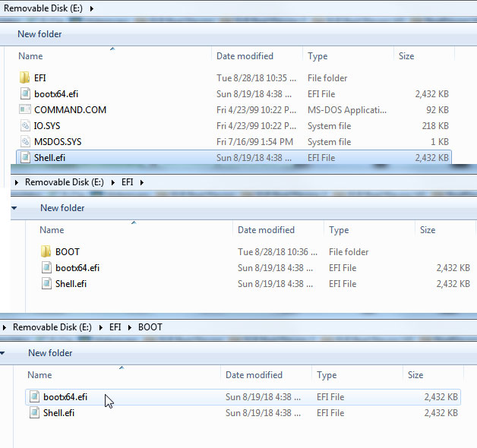477x448 pixels.
Task: Sort by Name column in EFI\BOOT window
Action: tap(39, 374)
